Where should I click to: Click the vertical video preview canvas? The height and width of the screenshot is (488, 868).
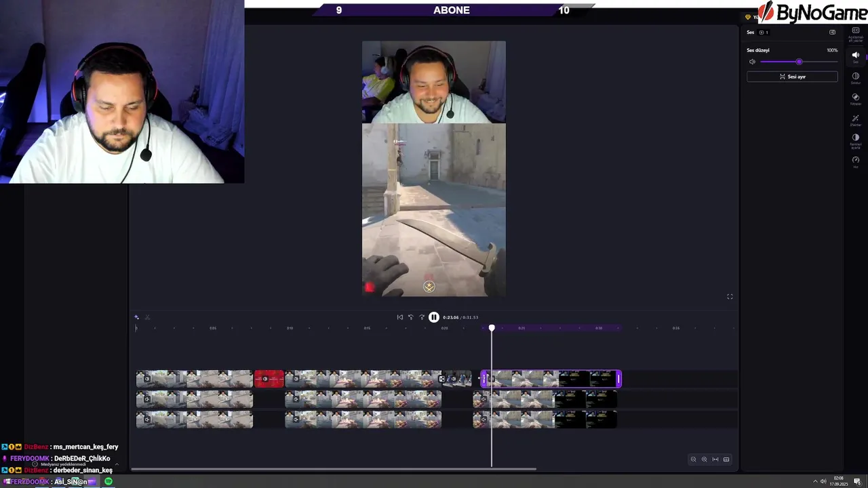click(x=434, y=169)
